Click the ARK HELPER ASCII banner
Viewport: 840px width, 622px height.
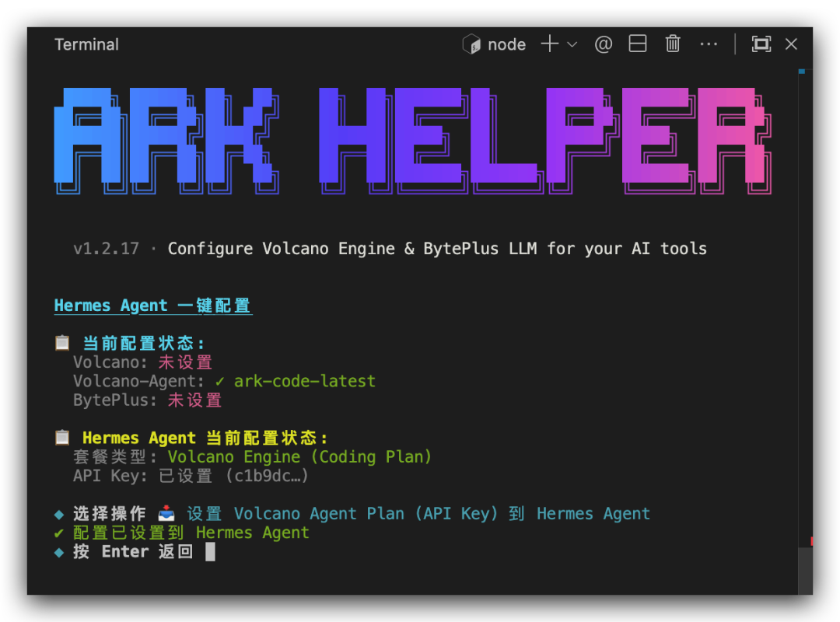(412, 141)
